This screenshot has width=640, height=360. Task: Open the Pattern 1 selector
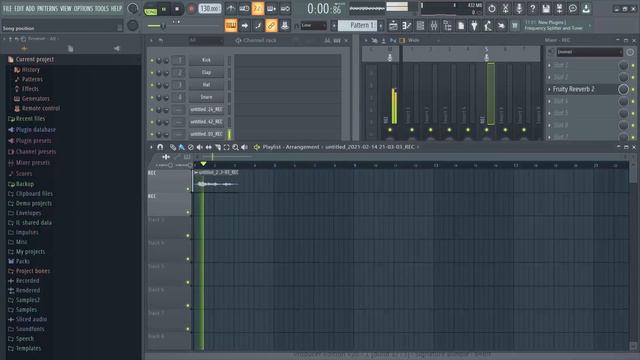[358, 25]
